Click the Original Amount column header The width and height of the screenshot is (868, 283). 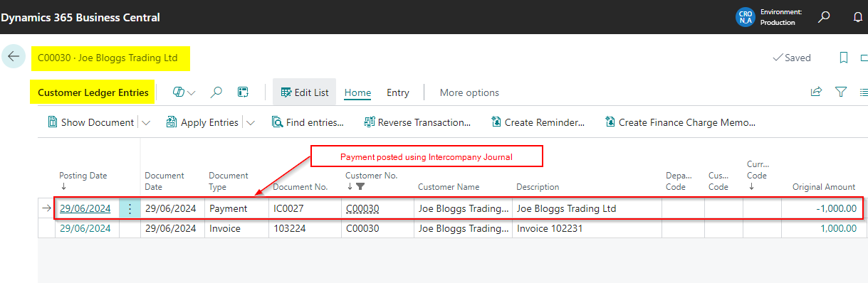824,187
